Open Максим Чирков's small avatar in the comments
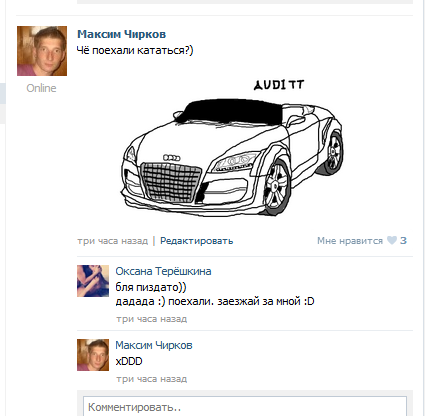Screen dimensions: 441x416 [x=93, y=355]
